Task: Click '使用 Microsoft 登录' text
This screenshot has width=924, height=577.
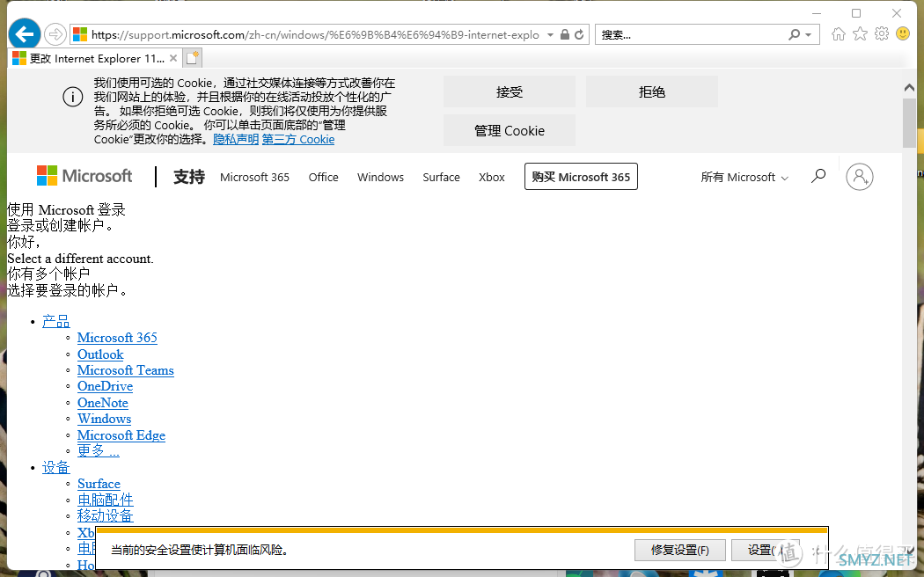Action: point(66,209)
